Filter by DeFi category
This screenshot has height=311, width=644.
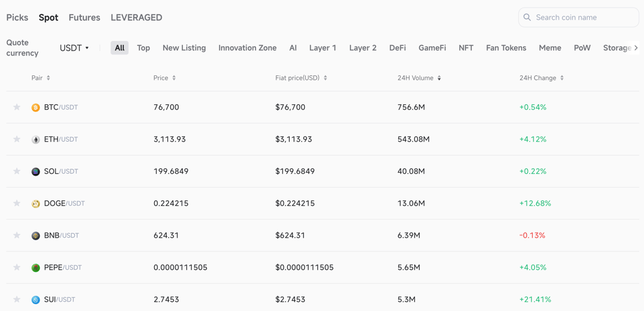point(398,47)
